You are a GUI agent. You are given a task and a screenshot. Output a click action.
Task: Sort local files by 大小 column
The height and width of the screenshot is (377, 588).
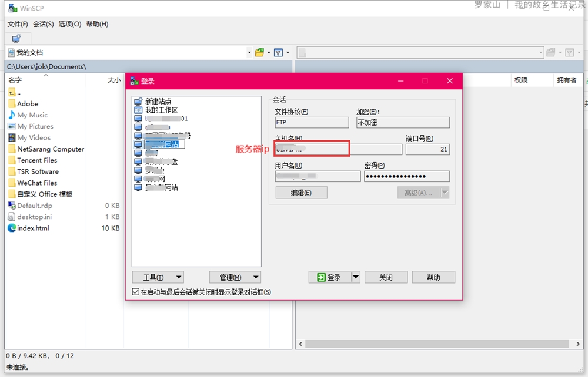tap(114, 80)
